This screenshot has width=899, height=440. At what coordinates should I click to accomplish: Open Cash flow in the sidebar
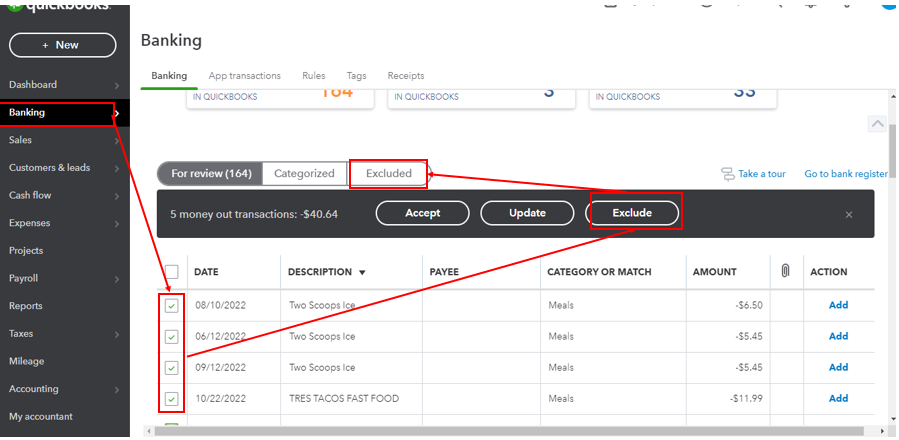30,195
